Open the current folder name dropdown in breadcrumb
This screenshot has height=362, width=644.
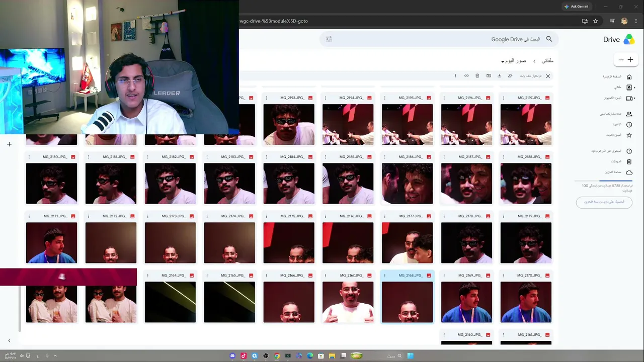point(514,61)
